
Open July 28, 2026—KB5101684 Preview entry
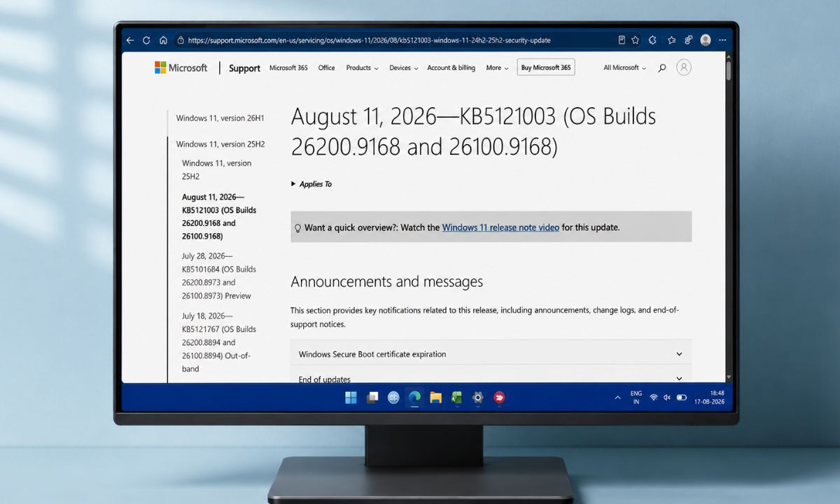(x=219, y=276)
